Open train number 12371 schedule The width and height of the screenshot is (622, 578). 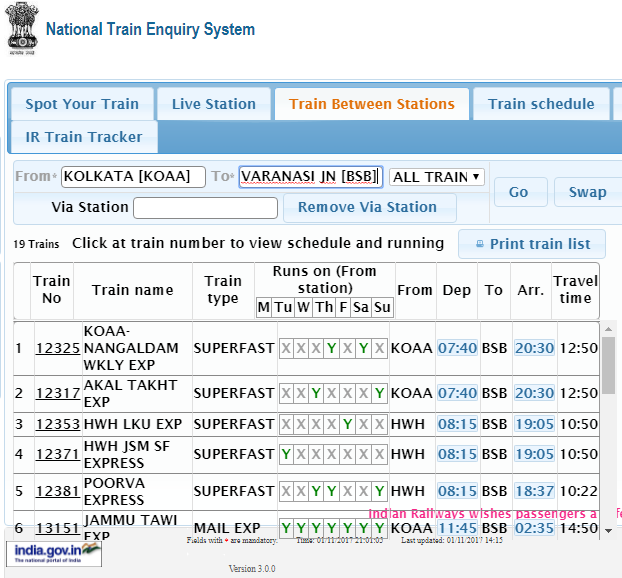[58, 454]
